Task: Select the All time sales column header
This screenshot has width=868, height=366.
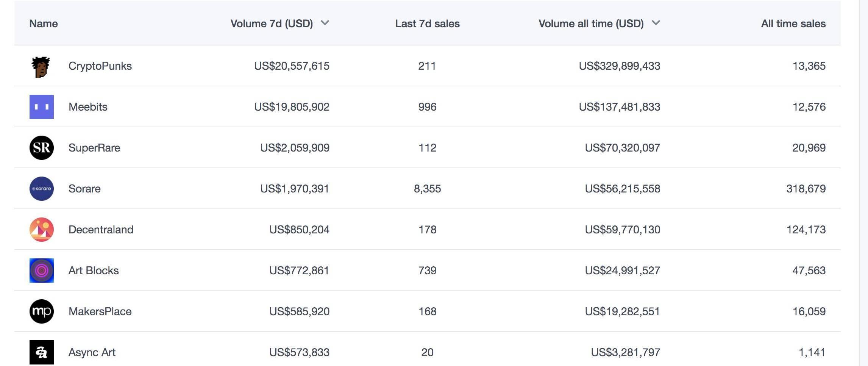Action: coord(793,24)
